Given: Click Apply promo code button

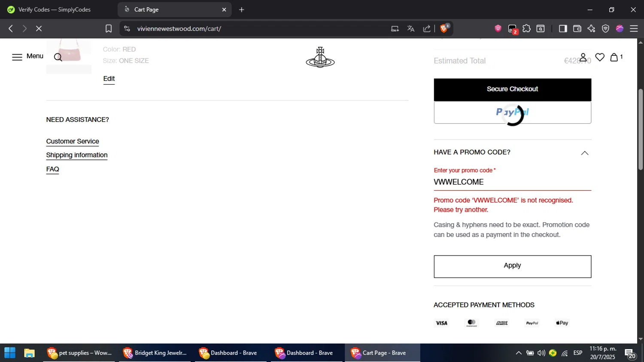Looking at the screenshot, I should pos(512,266).
